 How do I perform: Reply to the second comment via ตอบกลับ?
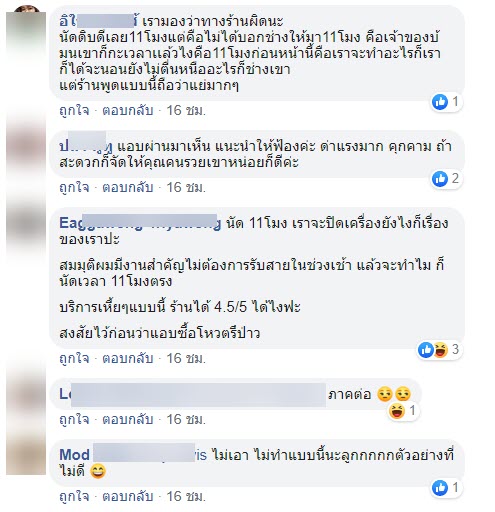[128, 187]
